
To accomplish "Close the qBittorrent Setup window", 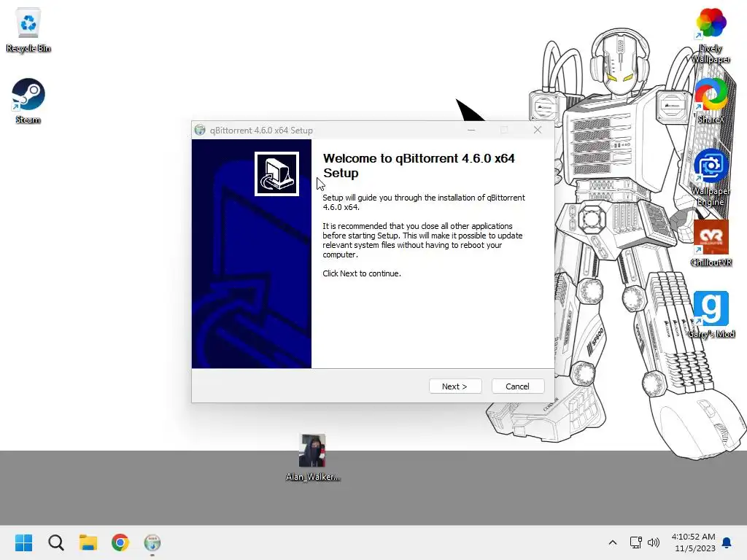I will tap(538, 130).
